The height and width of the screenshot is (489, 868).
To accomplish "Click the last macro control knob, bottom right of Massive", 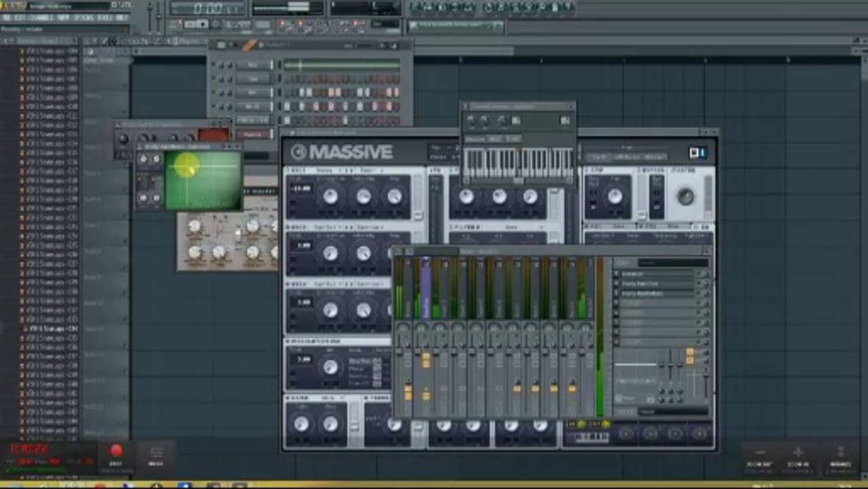I will pyautogui.click(x=699, y=433).
